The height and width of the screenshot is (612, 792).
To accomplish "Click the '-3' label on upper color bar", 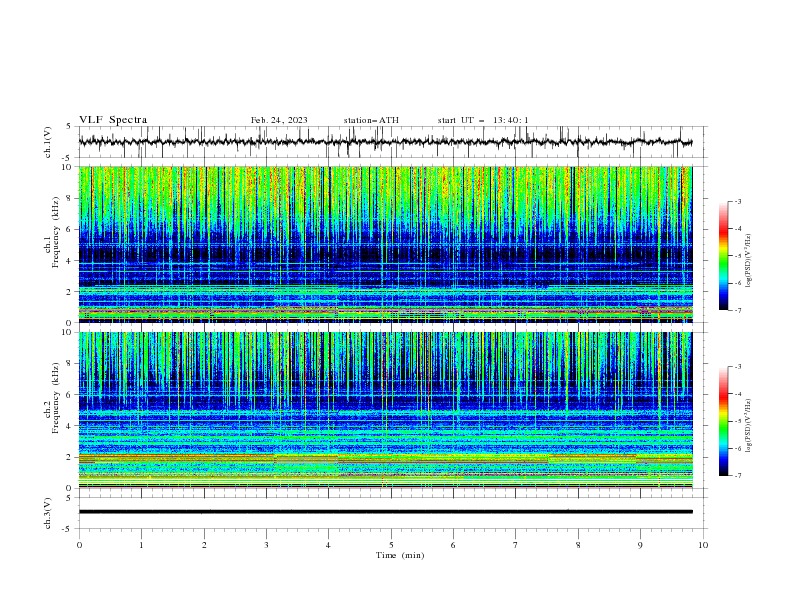I will click(738, 201).
